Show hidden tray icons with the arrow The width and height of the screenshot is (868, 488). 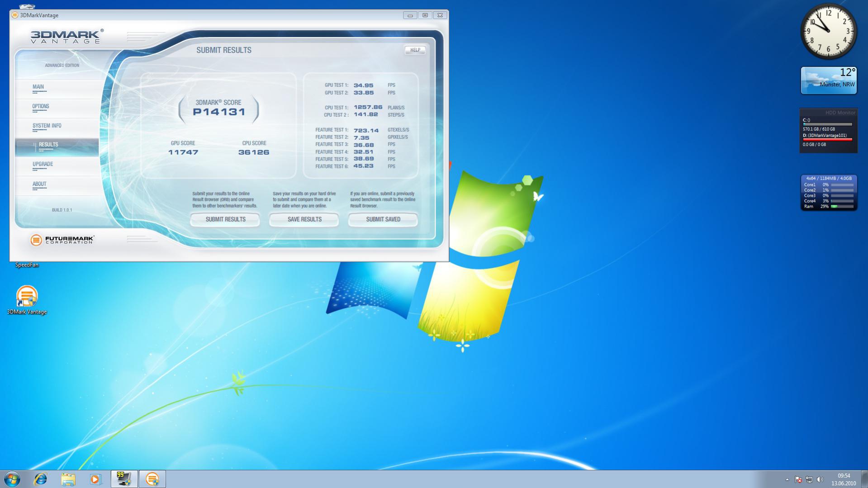[787, 479]
